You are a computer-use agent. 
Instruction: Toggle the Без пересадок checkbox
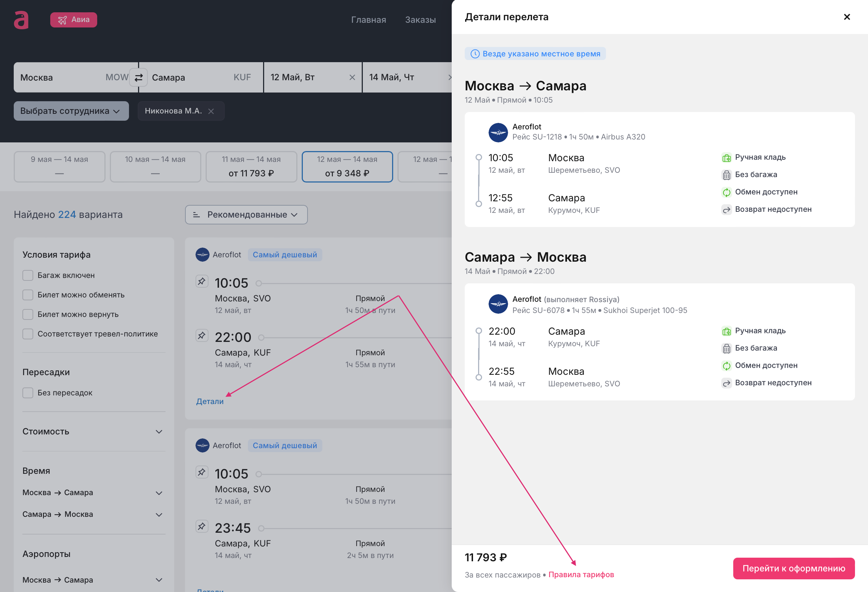click(x=28, y=393)
